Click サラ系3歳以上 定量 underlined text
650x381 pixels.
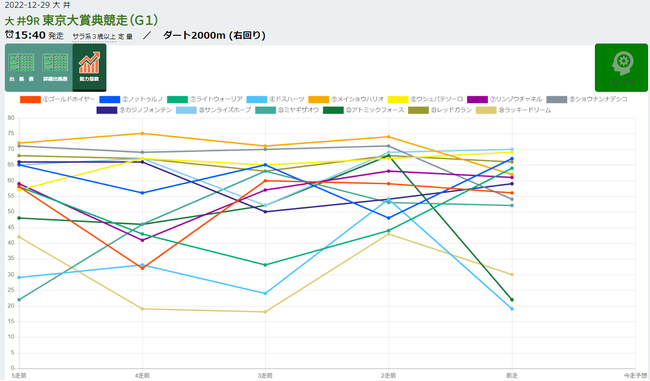click(102, 36)
